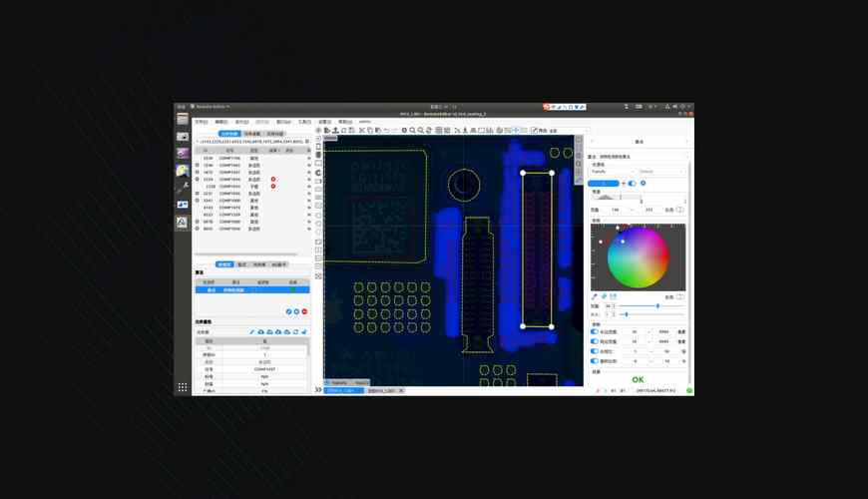This screenshot has height=499, width=868.
Task: Open the Default dropdown in right panel
Action: click(x=660, y=172)
